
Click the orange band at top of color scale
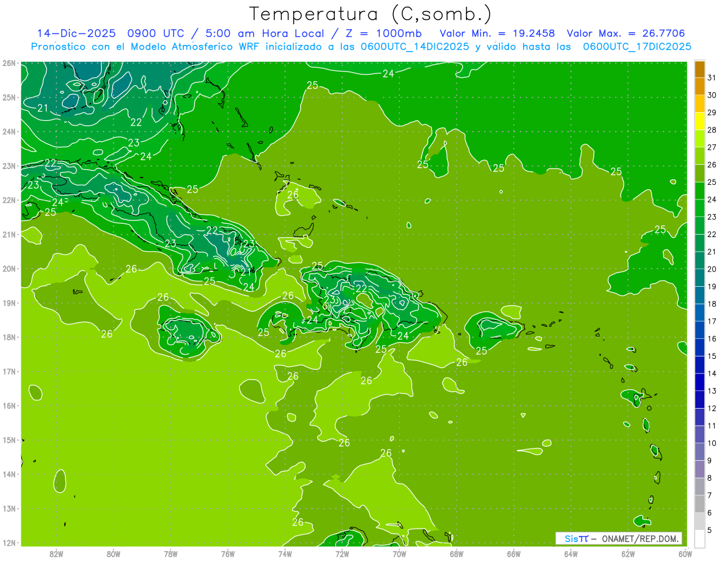click(x=700, y=69)
